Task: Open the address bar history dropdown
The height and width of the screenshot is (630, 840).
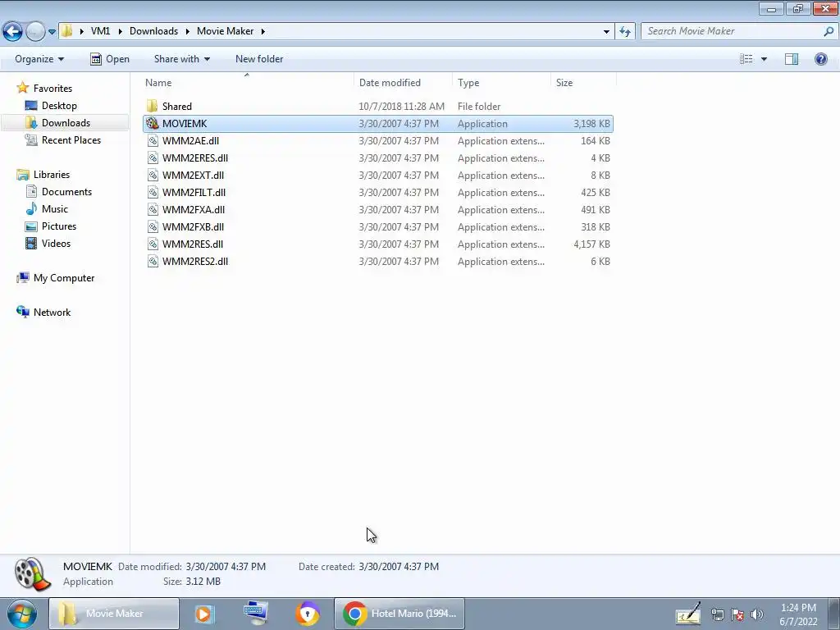Action: pos(606,32)
